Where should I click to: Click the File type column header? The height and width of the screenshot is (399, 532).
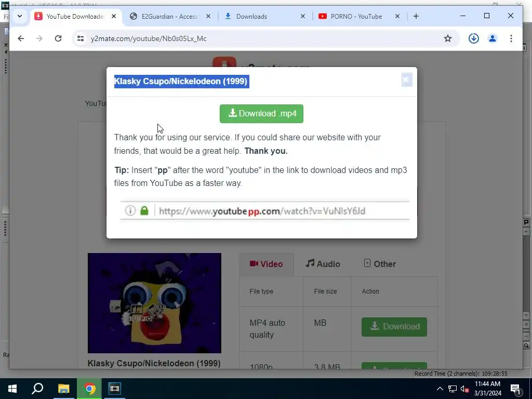[261, 291]
